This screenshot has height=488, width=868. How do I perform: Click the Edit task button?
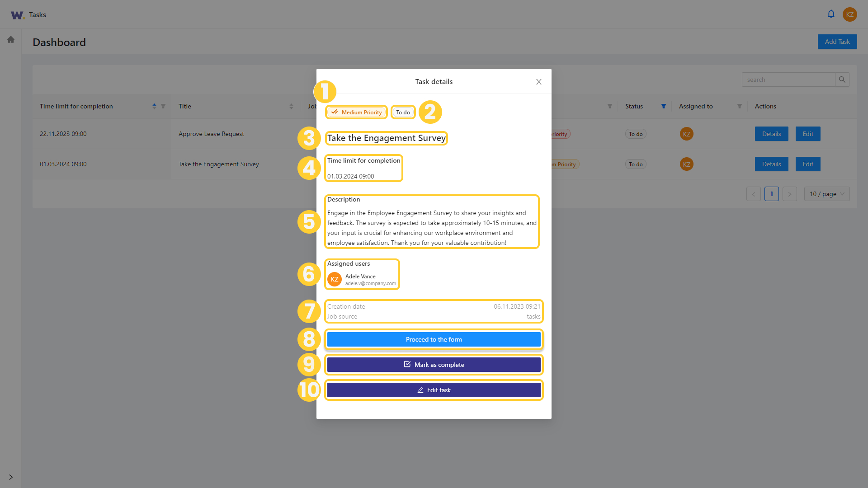[434, 390]
